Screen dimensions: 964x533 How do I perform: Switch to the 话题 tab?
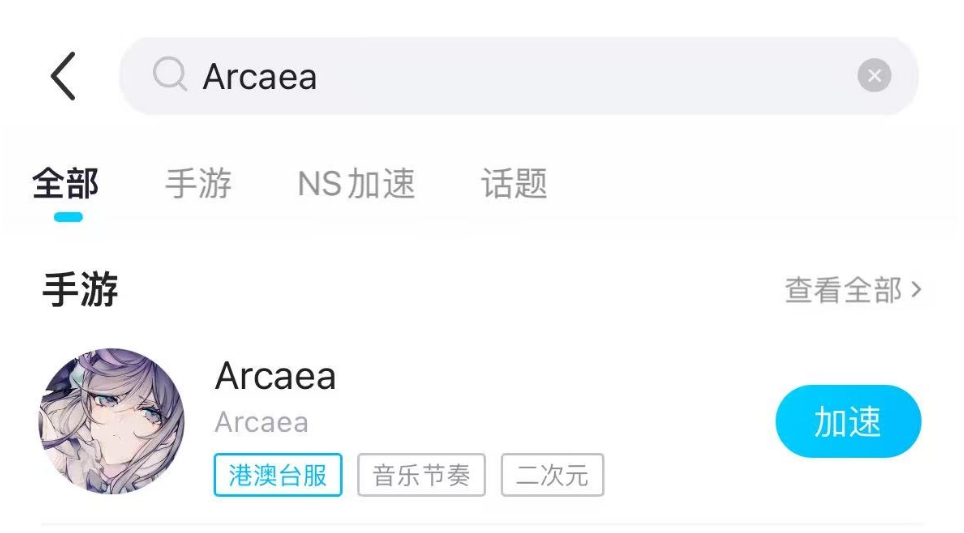[x=514, y=183]
